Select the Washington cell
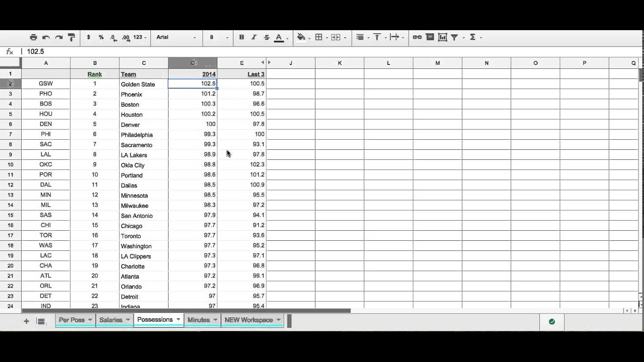This screenshot has height=362, width=644. [143, 246]
